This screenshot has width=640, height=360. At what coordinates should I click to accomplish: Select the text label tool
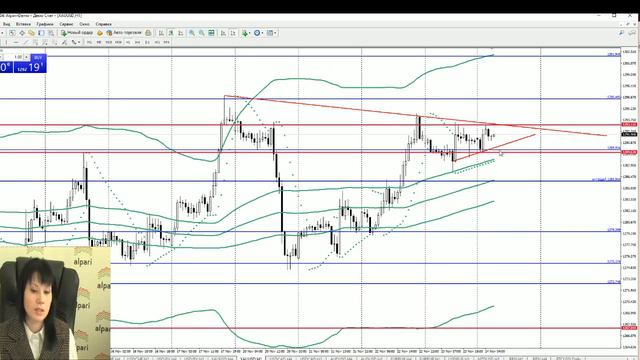click(64, 42)
